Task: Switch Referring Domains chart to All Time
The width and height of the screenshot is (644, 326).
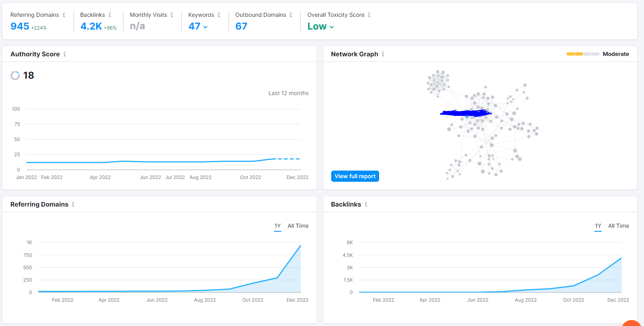Action: click(298, 226)
